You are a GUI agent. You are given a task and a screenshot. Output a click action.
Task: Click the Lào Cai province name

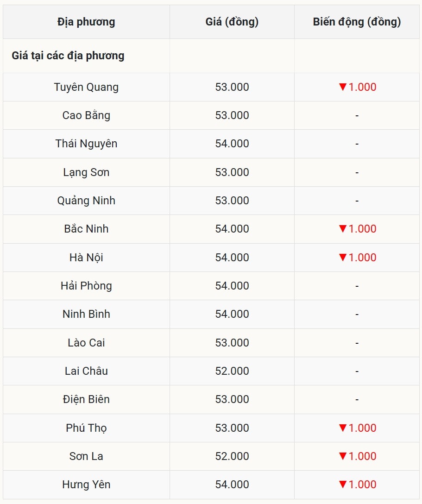pyautogui.click(x=86, y=343)
